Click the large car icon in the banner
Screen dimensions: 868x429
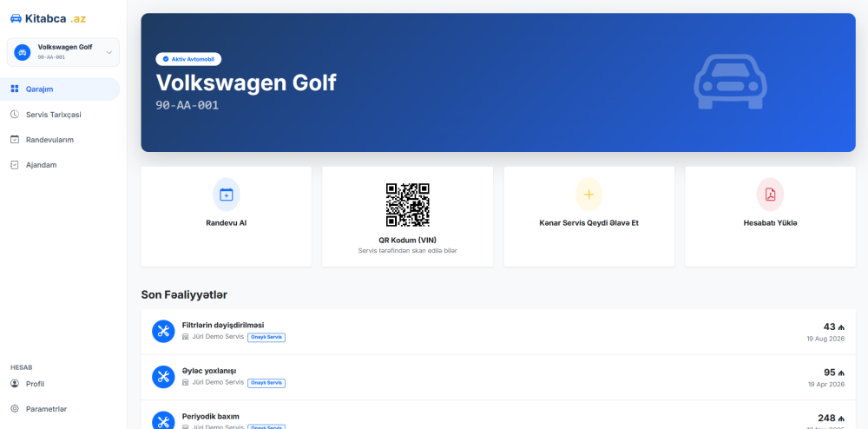click(x=730, y=82)
